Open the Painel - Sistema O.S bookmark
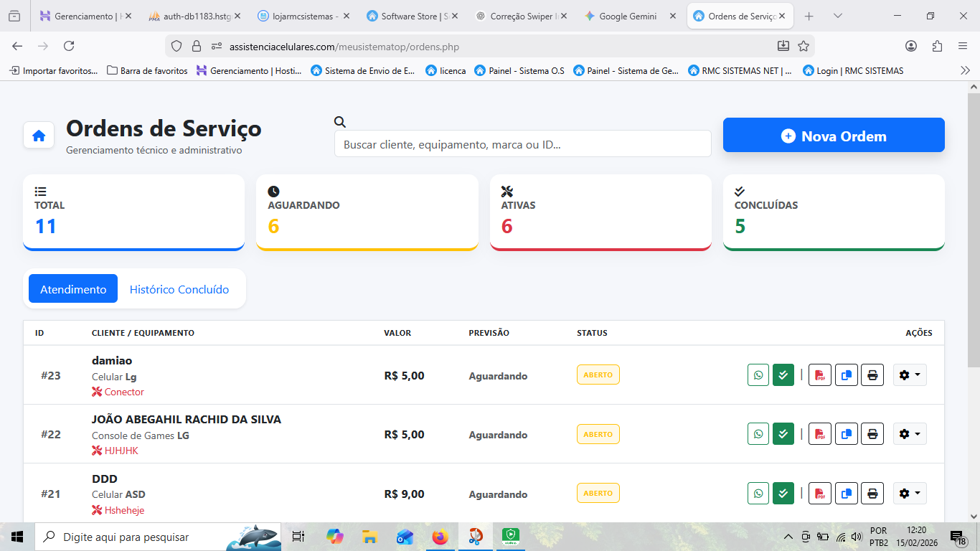Screen dimensions: 980x551 tap(519, 70)
